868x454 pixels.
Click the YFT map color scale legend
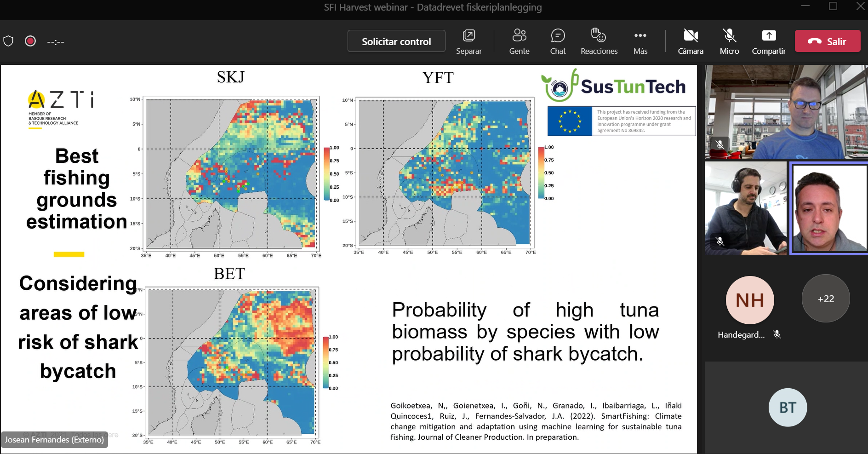(546, 172)
